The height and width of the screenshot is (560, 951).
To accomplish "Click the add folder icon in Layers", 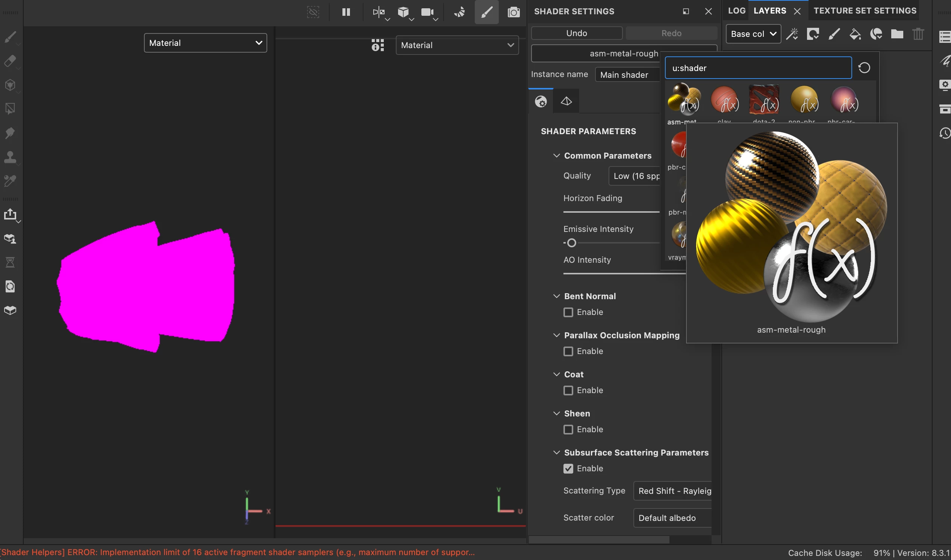I will [896, 34].
